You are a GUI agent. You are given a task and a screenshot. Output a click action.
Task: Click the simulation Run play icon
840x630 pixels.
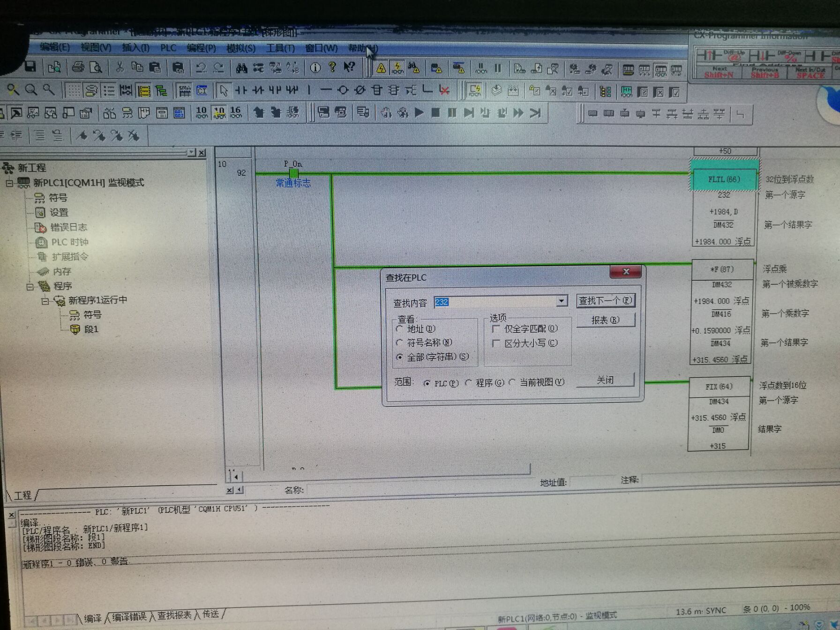[419, 112]
